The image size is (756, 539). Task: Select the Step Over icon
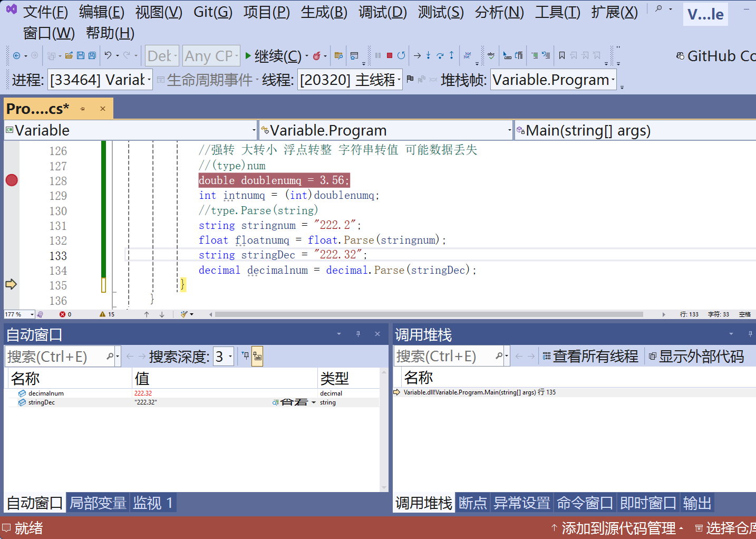[x=440, y=55]
